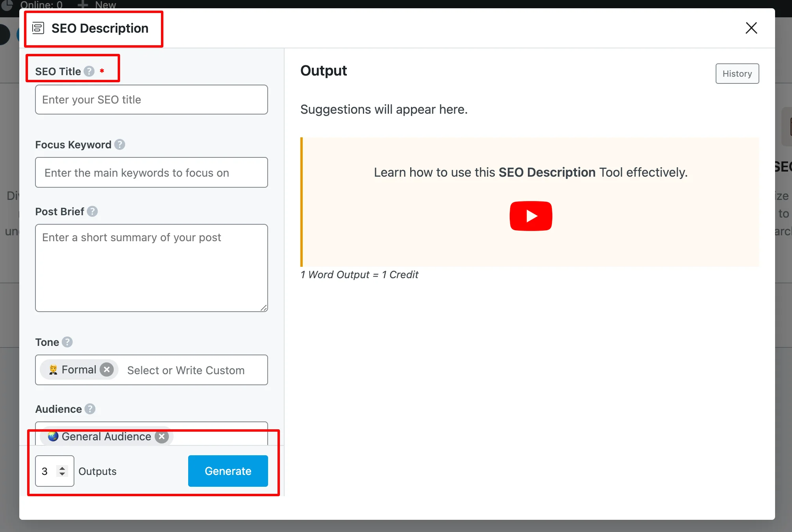The height and width of the screenshot is (532, 792).
Task: Open the Focus Keyword help tooltip
Action: click(120, 144)
